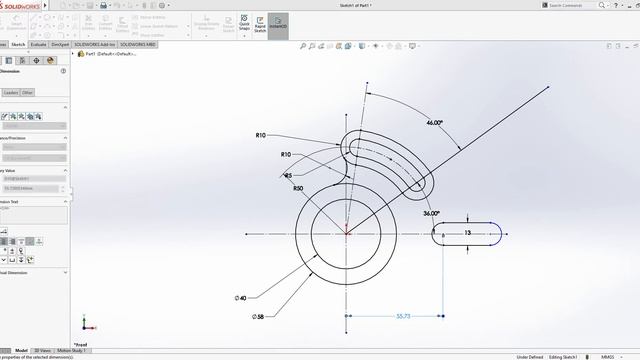640x360 pixels.
Task: Switch to the Evaluate tab
Action: 38,44
